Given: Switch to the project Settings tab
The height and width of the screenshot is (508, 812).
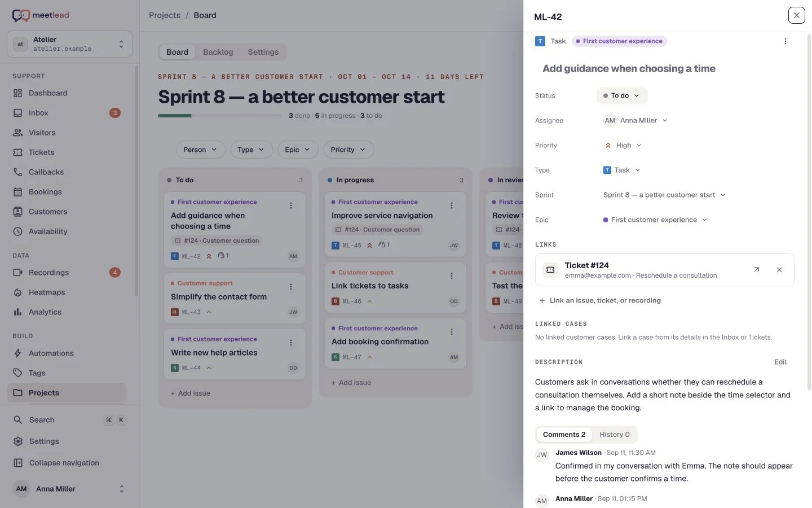Looking at the screenshot, I should pos(263,52).
